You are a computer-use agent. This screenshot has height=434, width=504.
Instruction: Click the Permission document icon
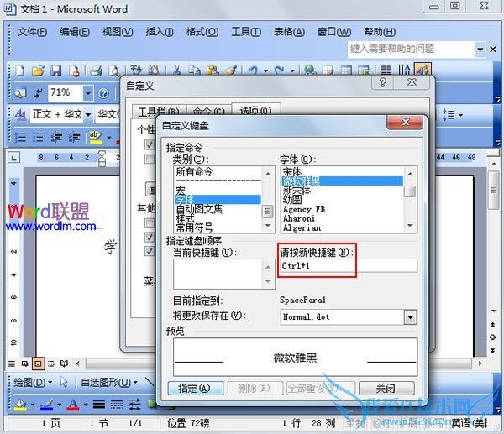point(74,71)
